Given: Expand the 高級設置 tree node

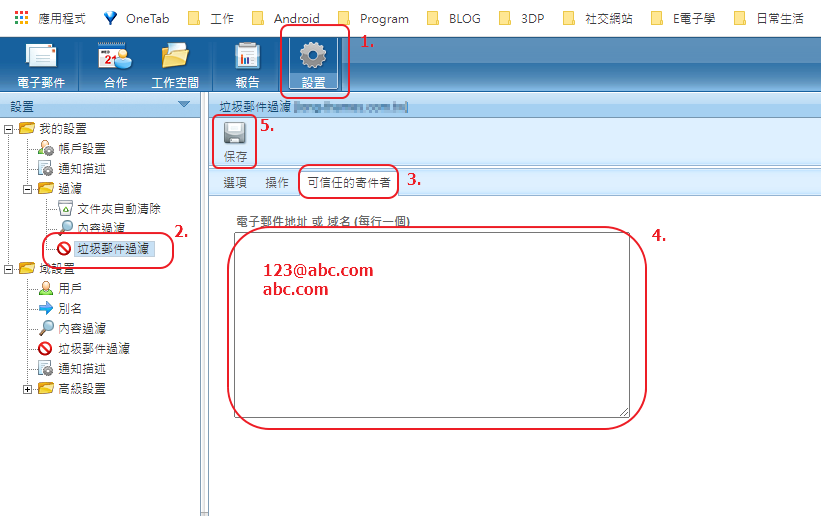Looking at the screenshot, I should (x=28, y=388).
